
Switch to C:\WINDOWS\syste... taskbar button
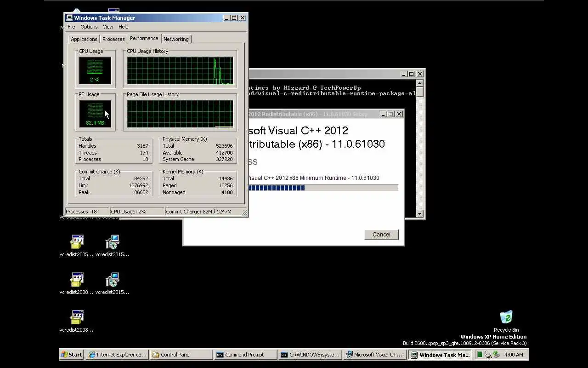310,355
